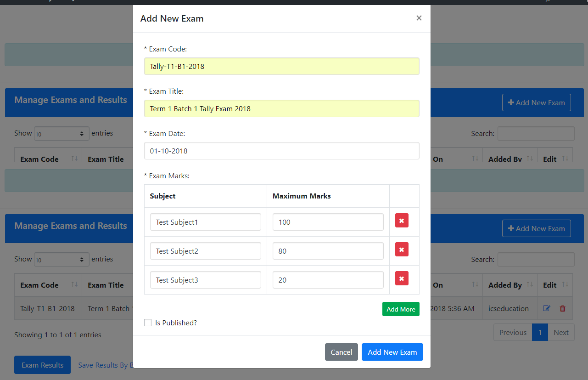Edit the maximum marks field showing 80

pyautogui.click(x=328, y=251)
